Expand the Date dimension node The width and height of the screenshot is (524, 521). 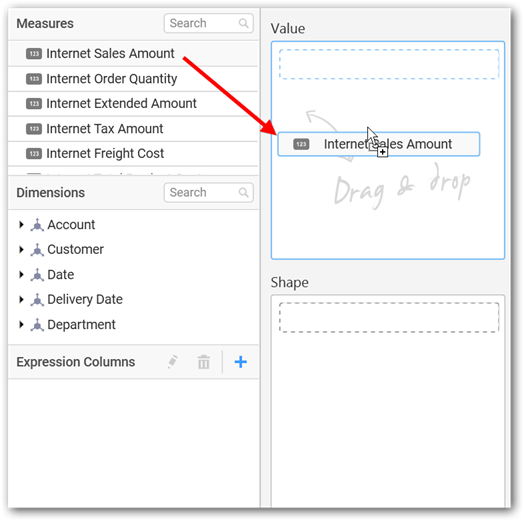[x=21, y=275]
